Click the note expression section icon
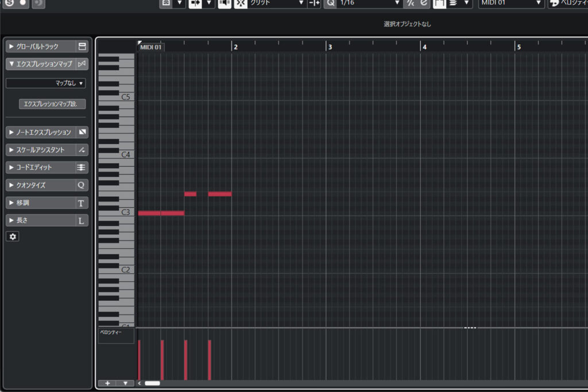The width and height of the screenshot is (588, 392). coord(82,133)
